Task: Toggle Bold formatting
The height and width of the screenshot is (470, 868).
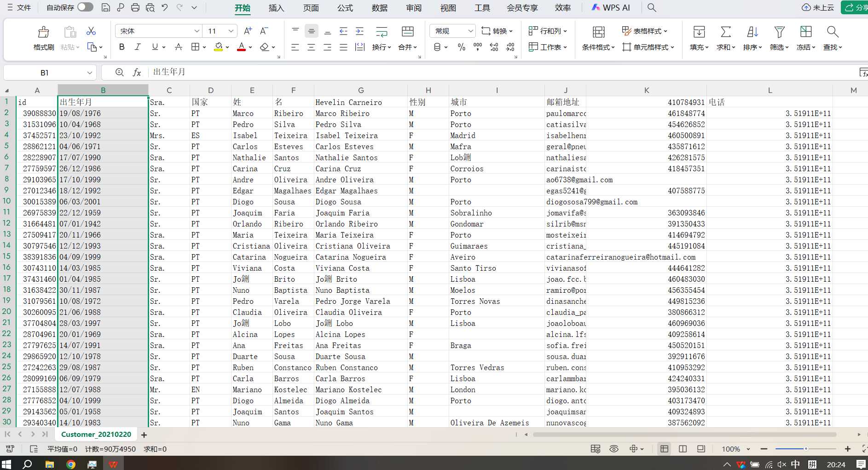Action: [x=122, y=47]
